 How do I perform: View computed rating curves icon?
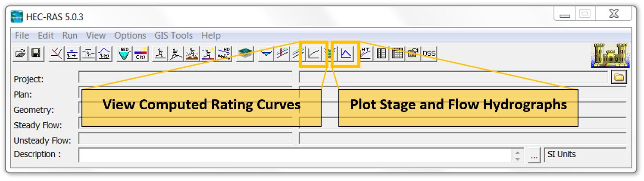tap(314, 54)
